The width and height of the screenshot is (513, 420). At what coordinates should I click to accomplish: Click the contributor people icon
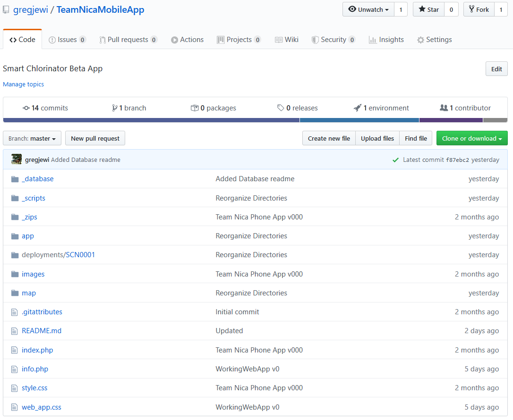(x=444, y=108)
